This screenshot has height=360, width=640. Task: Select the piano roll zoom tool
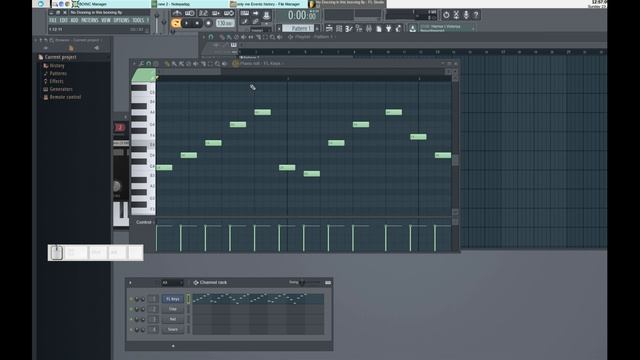click(218, 64)
